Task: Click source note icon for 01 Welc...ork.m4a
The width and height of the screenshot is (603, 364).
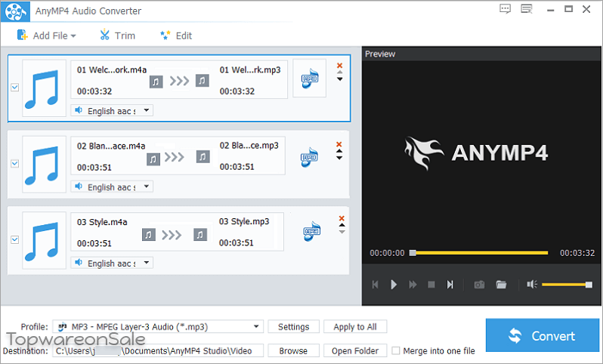Action: click(156, 82)
